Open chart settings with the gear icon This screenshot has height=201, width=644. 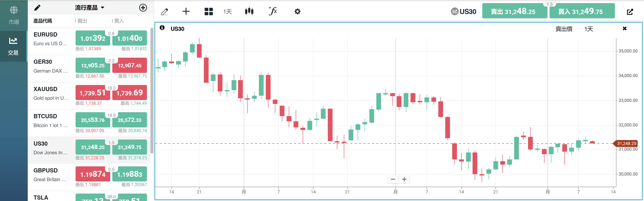coord(297,11)
